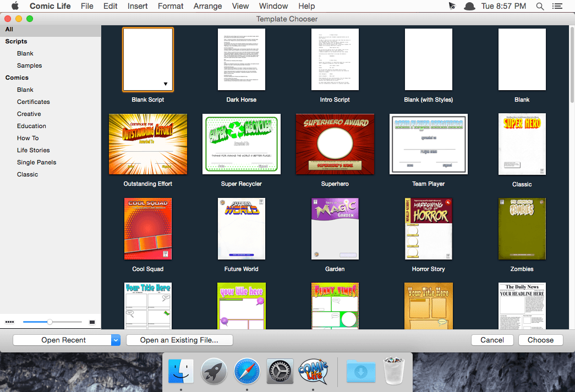Select the Superhero certificate template

(x=335, y=144)
